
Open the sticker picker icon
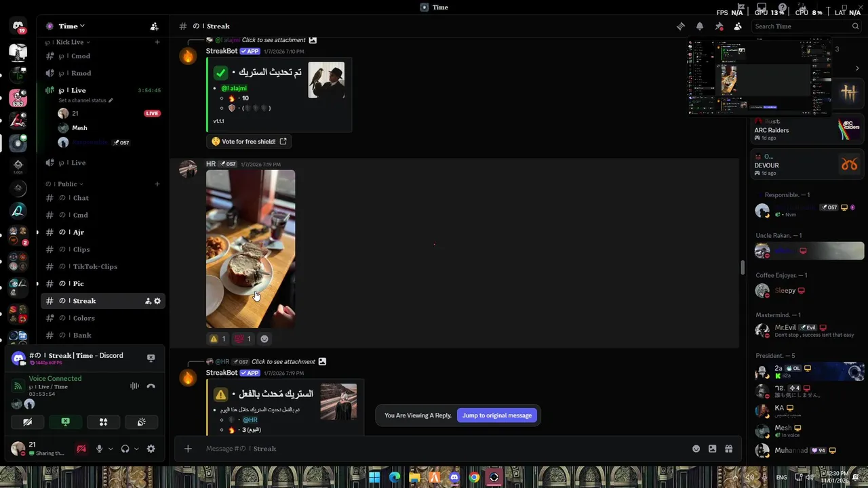coord(712,449)
